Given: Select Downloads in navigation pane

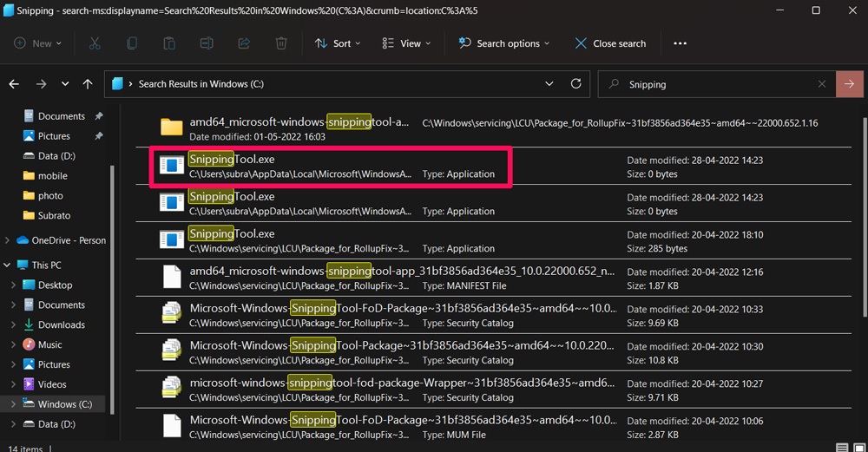Looking at the screenshot, I should pos(61,324).
